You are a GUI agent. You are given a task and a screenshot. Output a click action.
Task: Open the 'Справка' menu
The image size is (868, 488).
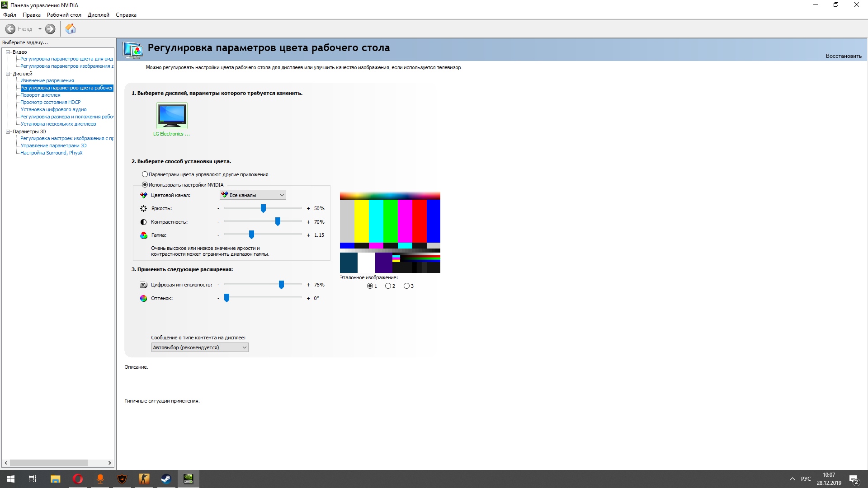126,15
